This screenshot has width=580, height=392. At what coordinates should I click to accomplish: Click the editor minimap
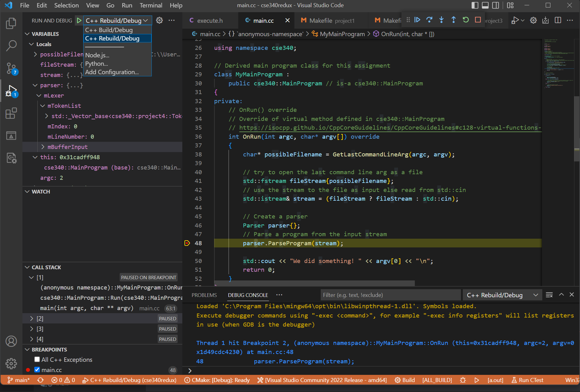click(x=559, y=65)
